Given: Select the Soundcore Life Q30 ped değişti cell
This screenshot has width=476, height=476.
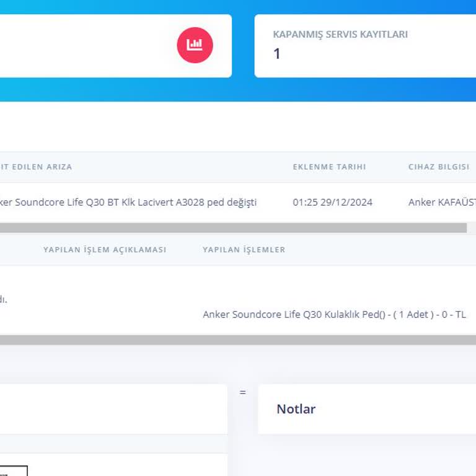Looking at the screenshot, I should pyautogui.click(x=128, y=202).
